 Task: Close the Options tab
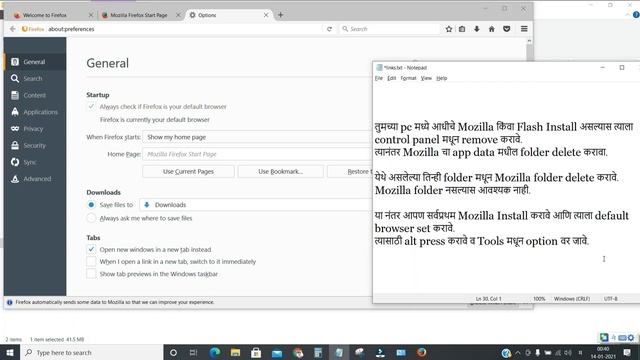click(266, 15)
